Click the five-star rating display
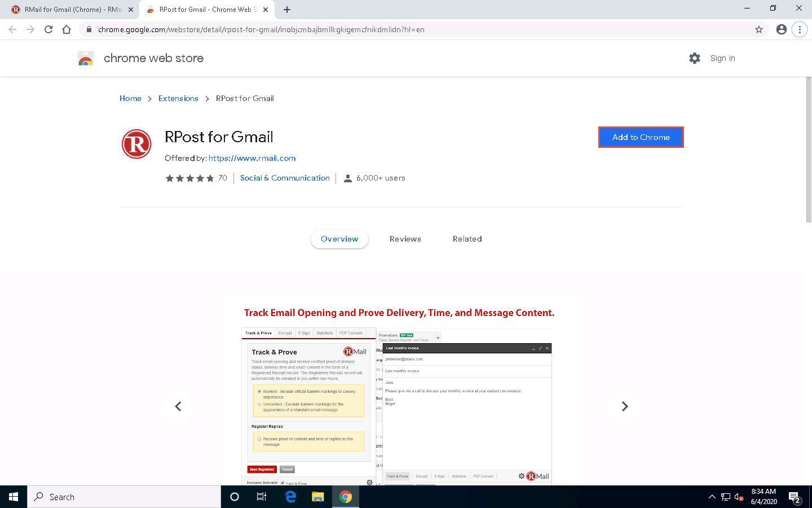Image resolution: width=812 pixels, height=508 pixels. [x=189, y=178]
